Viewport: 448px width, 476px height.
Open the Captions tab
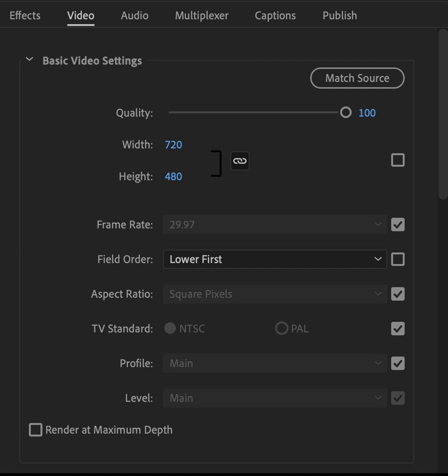(x=275, y=15)
